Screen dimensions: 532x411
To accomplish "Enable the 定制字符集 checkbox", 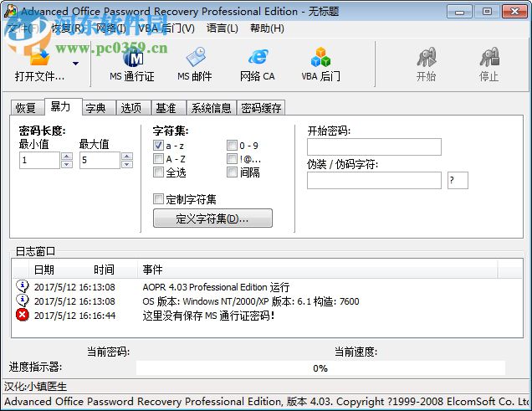I will [x=158, y=198].
